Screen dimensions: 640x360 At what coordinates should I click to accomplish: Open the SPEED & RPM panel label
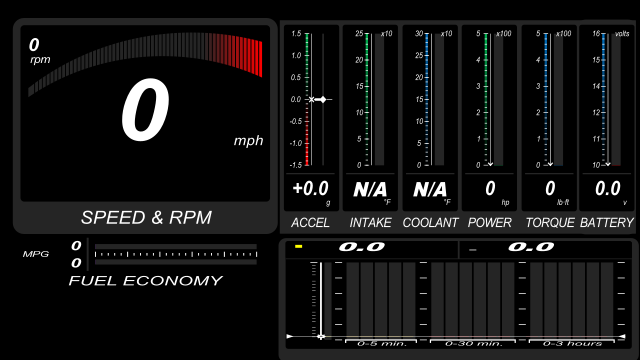[x=146, y=218]
